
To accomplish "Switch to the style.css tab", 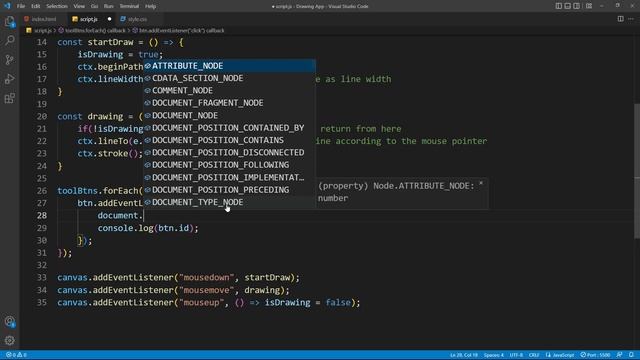I will click(137, 19).
